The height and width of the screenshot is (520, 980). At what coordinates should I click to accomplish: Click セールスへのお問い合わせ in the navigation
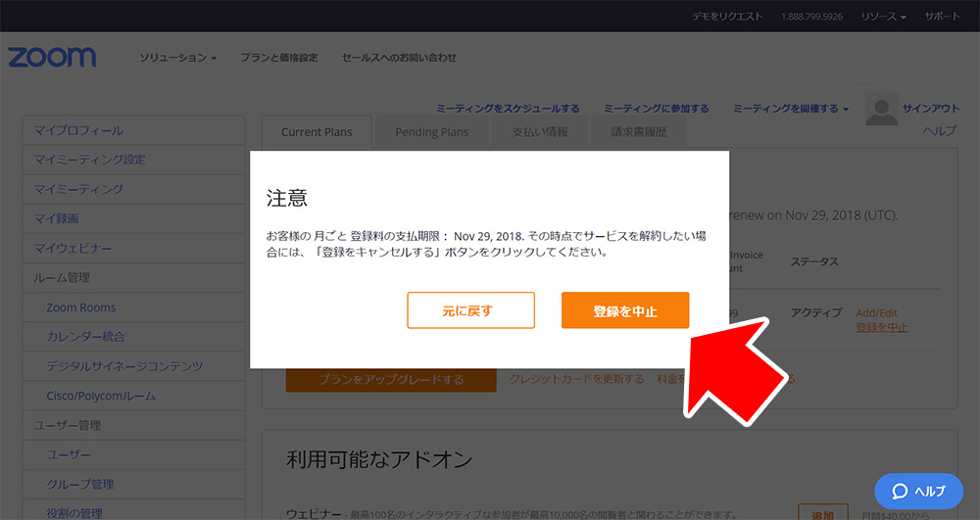point(399,58)
